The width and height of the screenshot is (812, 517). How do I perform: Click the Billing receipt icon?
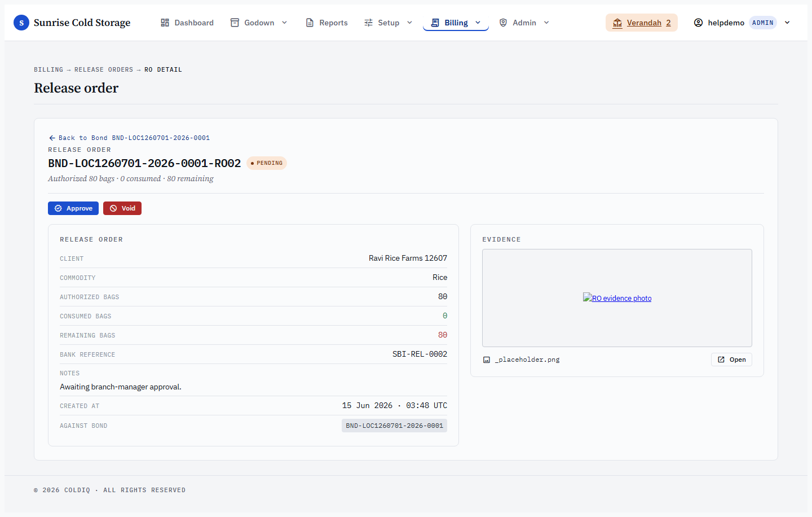pos(435,23)
